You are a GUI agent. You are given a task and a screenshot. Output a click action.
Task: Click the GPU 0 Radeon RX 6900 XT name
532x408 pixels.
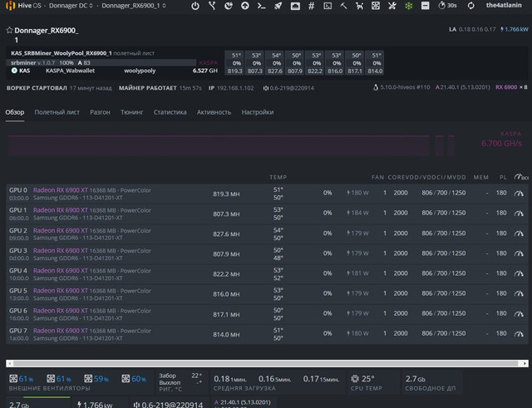click(x=61, y=190)
